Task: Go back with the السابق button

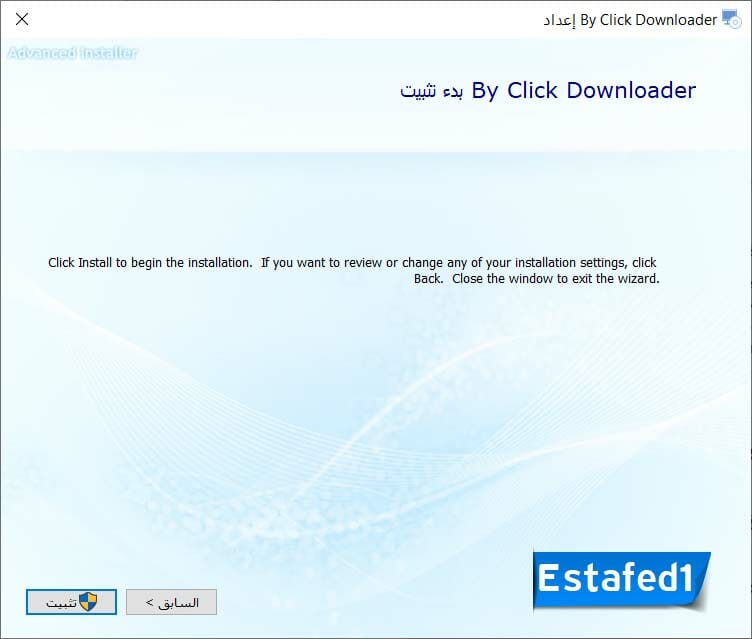Action: click(x=171, y=602)
